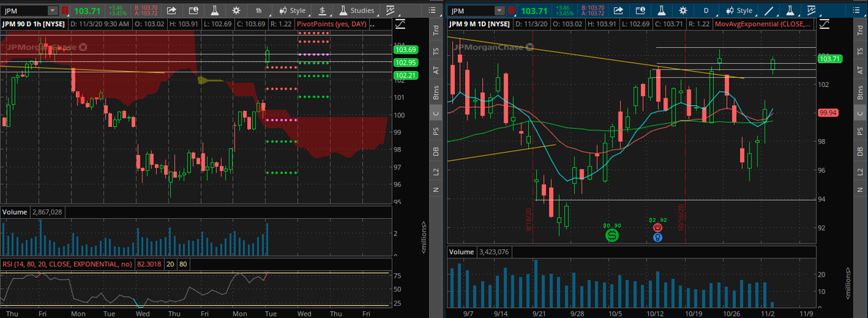Open the JPM symbol dropdown in right chart
Viewport: 868px width, 318px height.
point(499,11)
